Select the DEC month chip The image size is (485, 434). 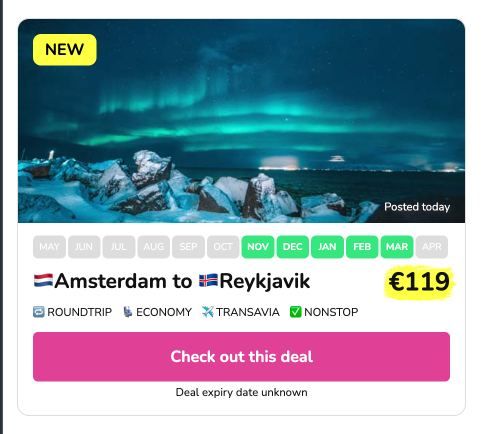click(292, 247)
